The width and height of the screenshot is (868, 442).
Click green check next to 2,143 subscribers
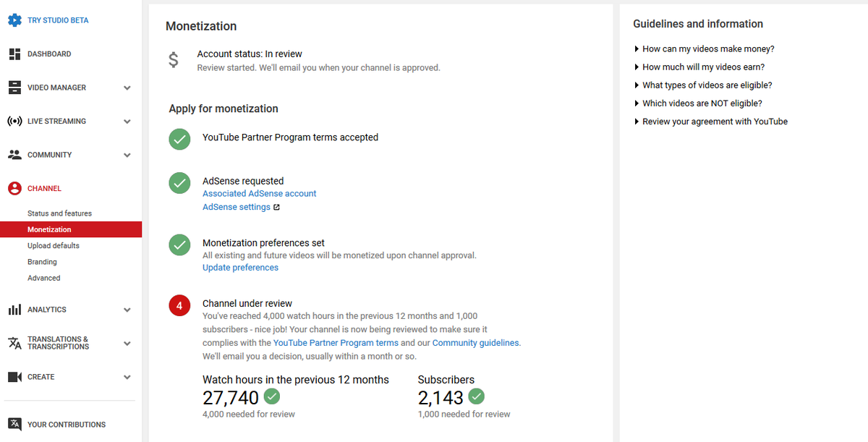[476, 396]
